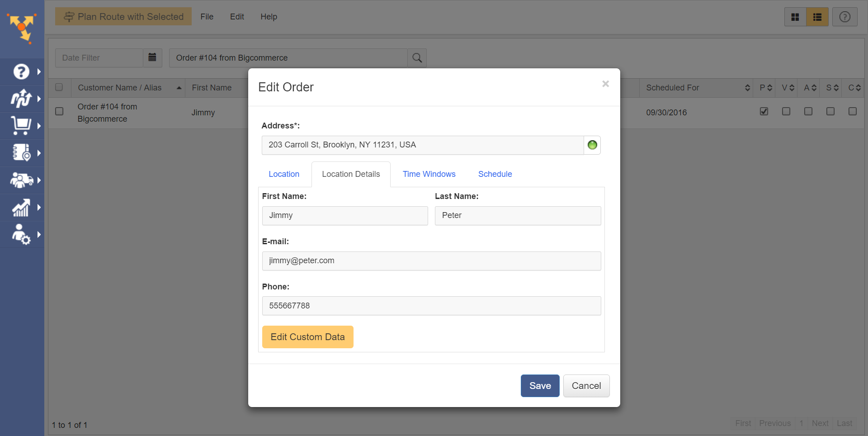Viewport: 868px width, 436px height.
Task: Open the File menu
Action: coord(207,17)
